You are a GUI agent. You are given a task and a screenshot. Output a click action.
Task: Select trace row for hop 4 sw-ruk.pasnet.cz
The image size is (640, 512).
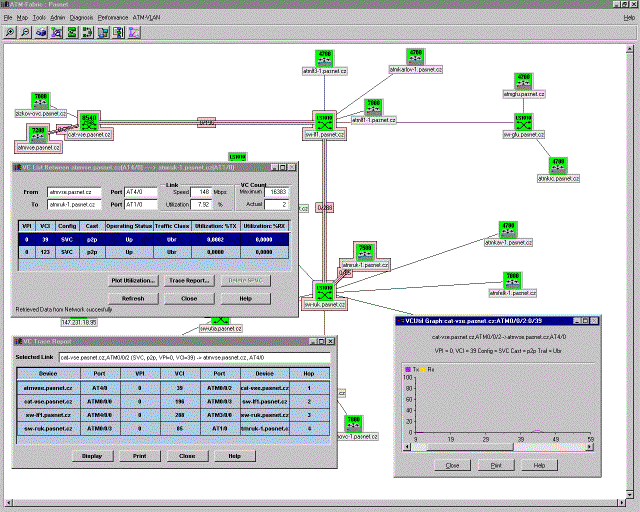tap(173, 428)
